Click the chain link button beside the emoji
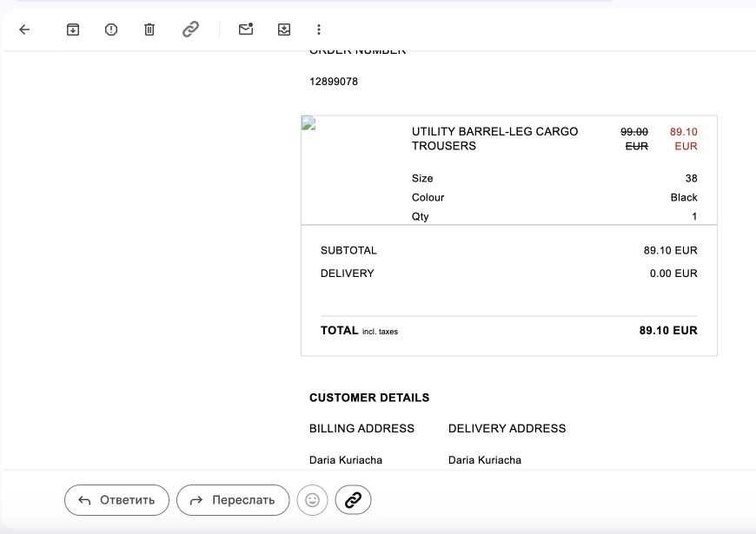This screenshot has height=534, width=756. 353,500
